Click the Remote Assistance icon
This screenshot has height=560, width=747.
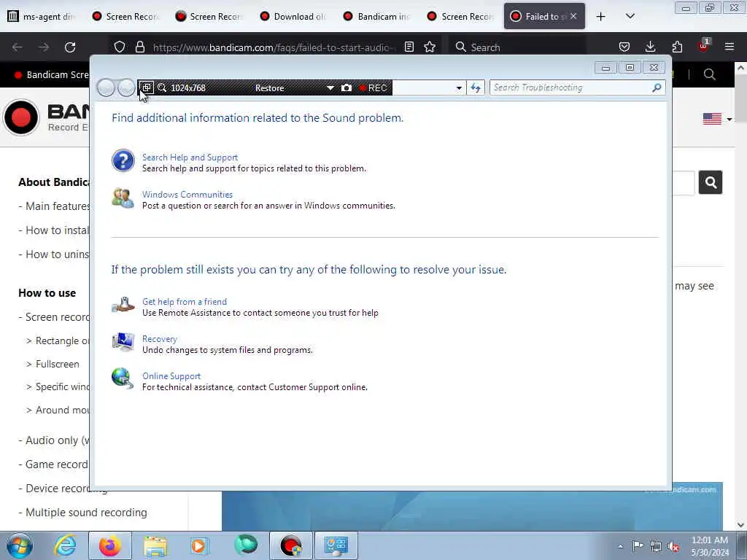(x=123, y=305)
